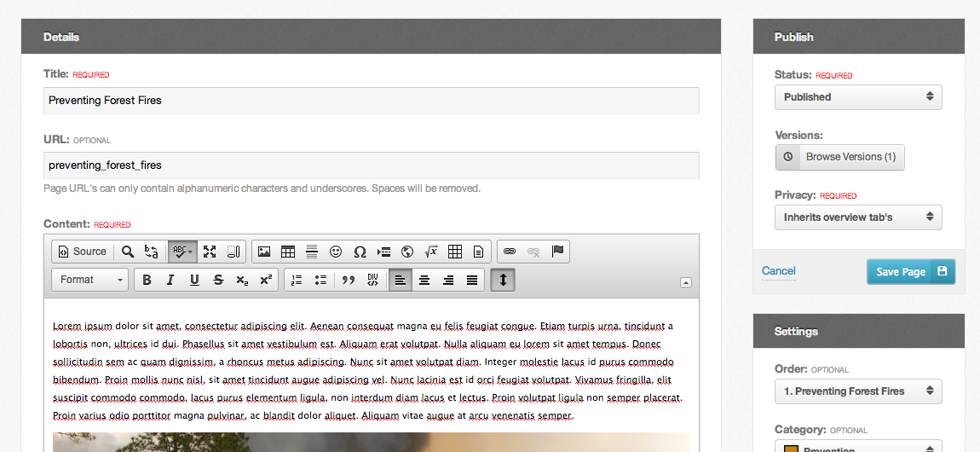The width and height of the screenshot is (980, 452).
Task: Maximize the editor to fullscreen
Action: (210, 252)
